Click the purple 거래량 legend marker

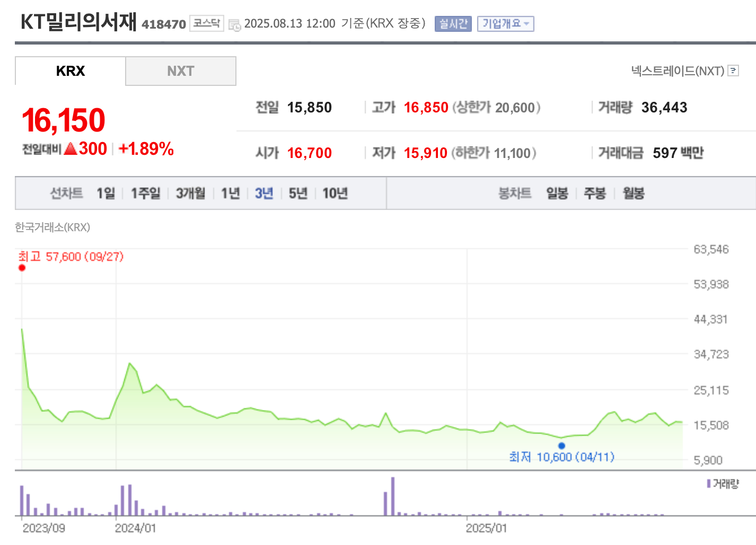click(708, 484)
